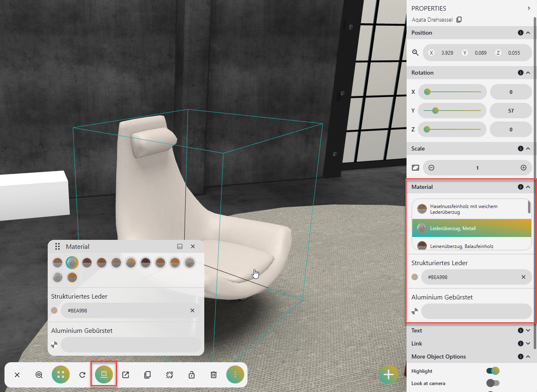537x392 pixels.
Task: Show info for the Rotation section
Action: (x=521, y=73)
